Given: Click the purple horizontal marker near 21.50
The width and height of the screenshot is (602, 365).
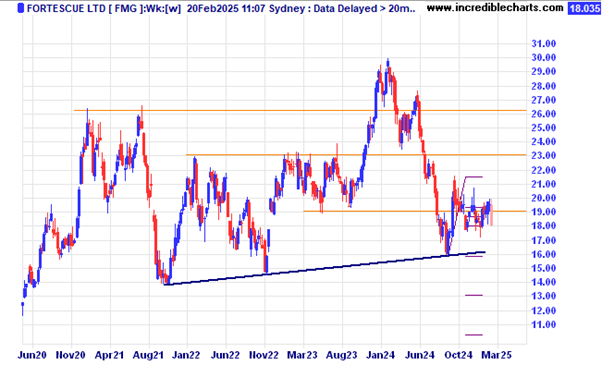Looking at the screenshot, I should (474, 177).
